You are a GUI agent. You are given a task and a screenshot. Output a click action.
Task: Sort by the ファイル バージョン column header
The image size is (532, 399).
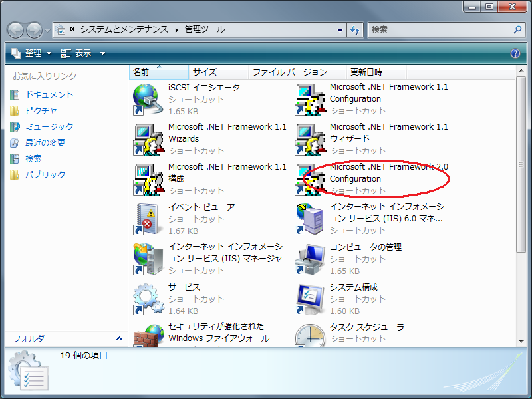click(297, 72)
